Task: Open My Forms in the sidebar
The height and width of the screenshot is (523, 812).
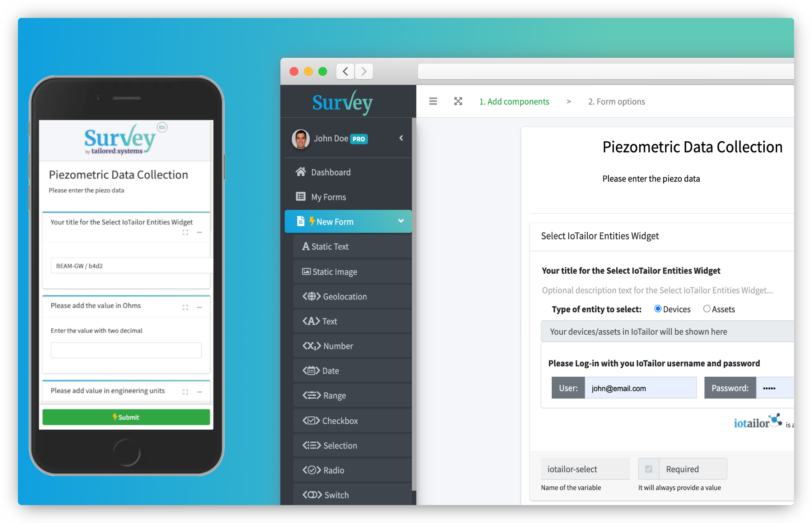Action: [x=328, y=197]
